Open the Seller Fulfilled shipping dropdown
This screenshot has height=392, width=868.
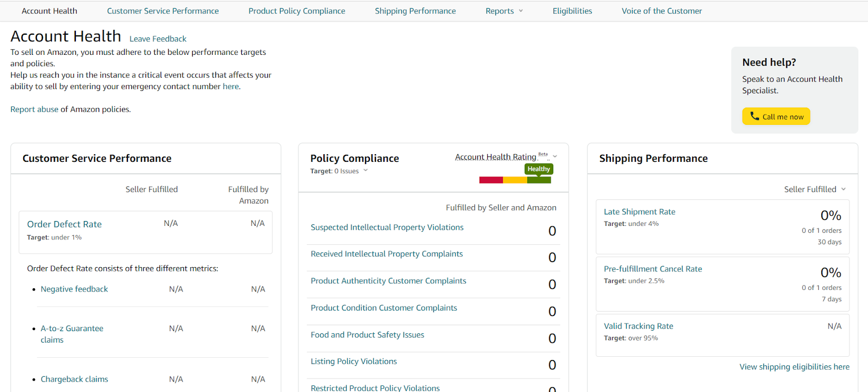click(x=815, y=189)
